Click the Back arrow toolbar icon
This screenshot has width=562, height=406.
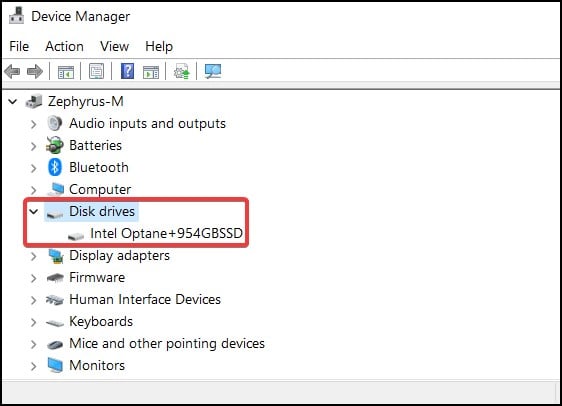click(12, 71)
